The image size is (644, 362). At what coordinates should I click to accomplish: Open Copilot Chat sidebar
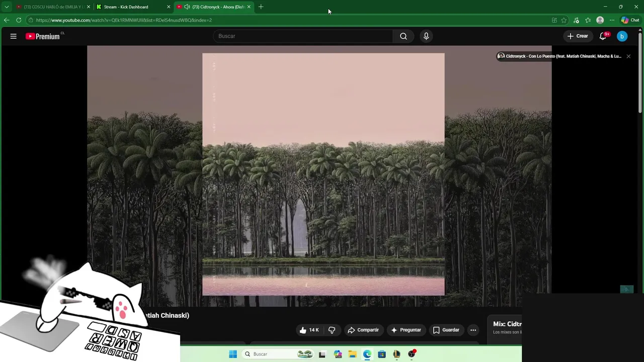tap(630, 20)
